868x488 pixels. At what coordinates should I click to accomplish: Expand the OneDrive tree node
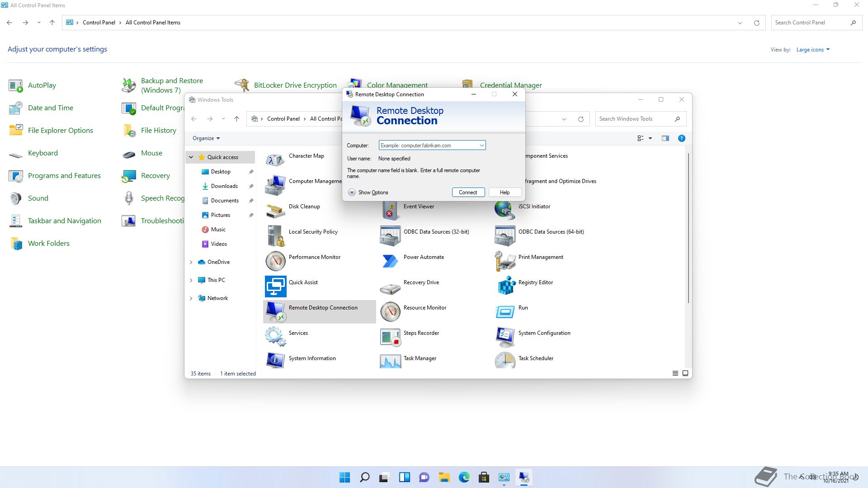[191, 262]
